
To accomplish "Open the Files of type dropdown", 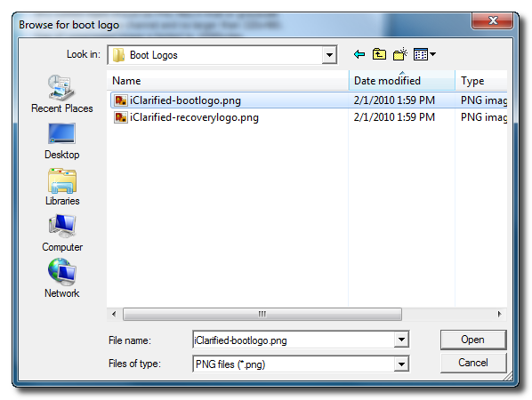I will coord(401,364).
